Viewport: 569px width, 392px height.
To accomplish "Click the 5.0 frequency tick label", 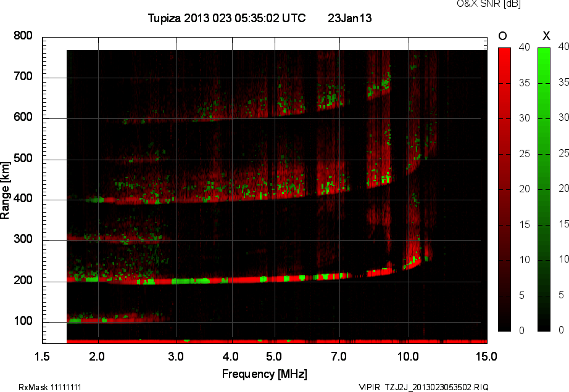I will (x=274, y=356).
